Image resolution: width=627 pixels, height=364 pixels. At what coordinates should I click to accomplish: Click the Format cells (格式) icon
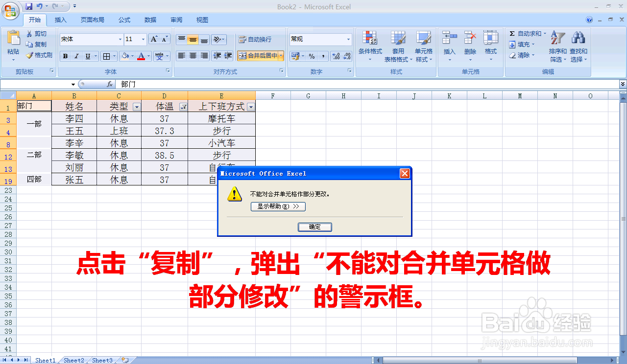coord(491,38)
